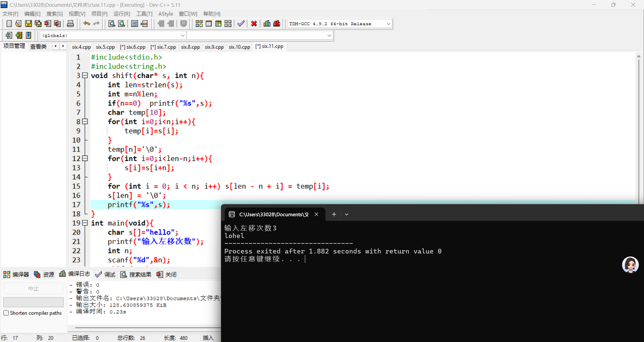Click the Open file toolbar icon
This screenshot has width=644, height=342.
18,23
